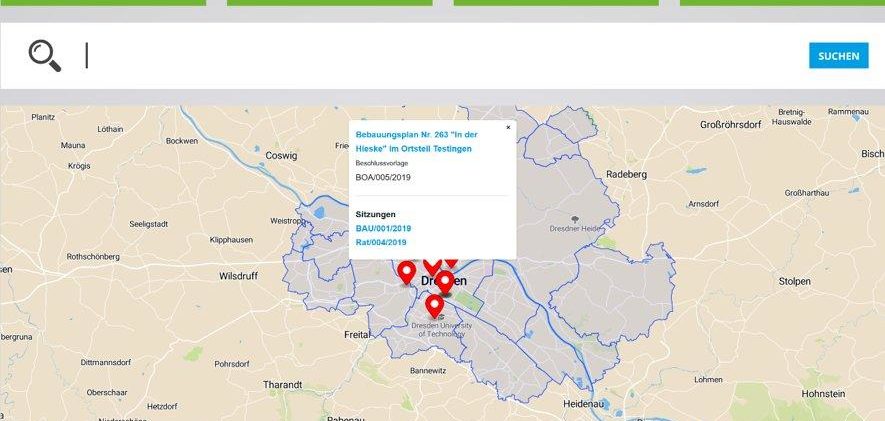Click the Freital town label on map
885x421 pixels.
point(357,335)
